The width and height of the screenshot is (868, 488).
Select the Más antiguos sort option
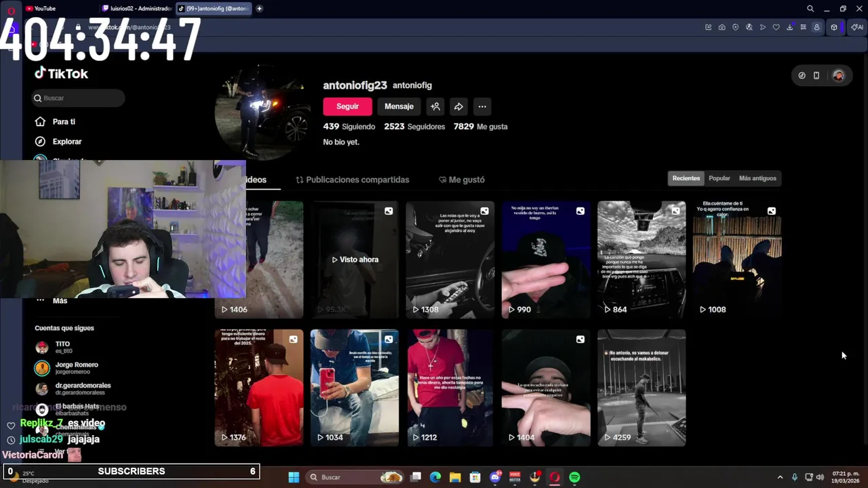[x=757, y=178]
